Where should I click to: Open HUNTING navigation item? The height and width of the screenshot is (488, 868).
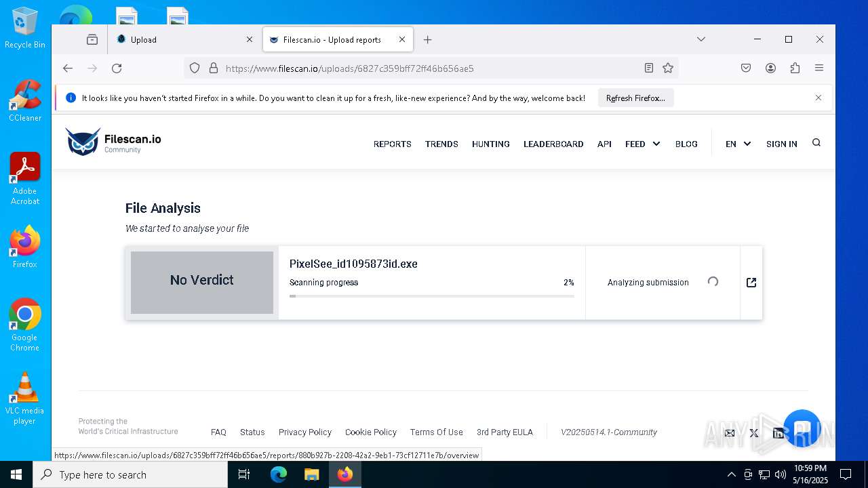pos(491,144)
